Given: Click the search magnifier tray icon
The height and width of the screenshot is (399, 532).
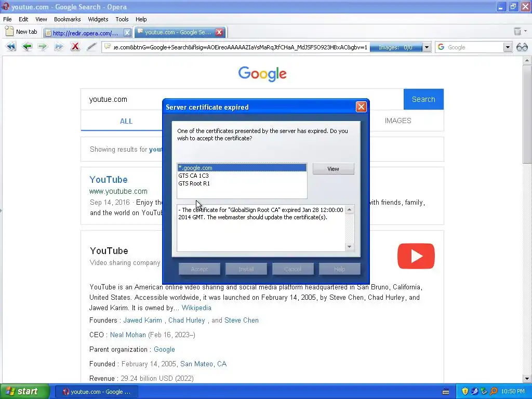Looking at the screenshot, I should (494, 391).
